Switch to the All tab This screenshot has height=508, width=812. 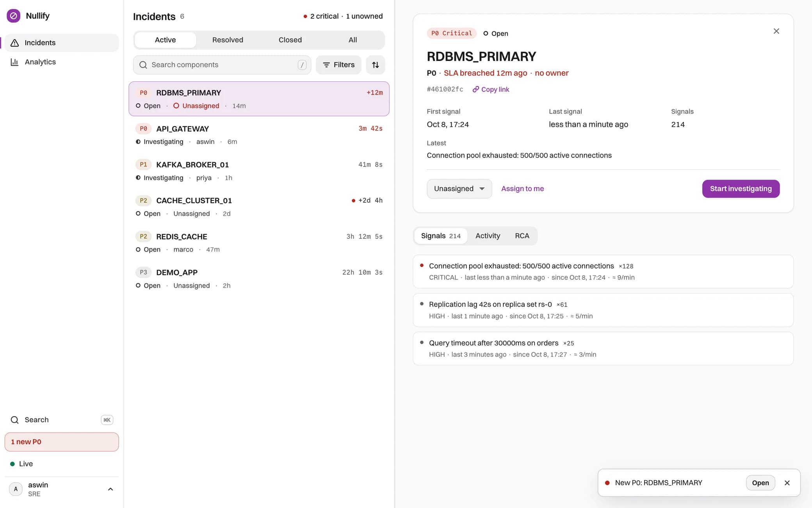[x=353, y=40]
